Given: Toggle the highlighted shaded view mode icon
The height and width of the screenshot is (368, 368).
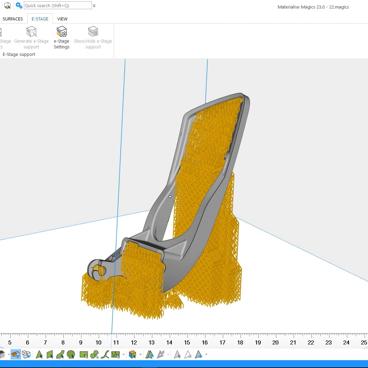Looking at the screenshot, I should coord(15,354).
